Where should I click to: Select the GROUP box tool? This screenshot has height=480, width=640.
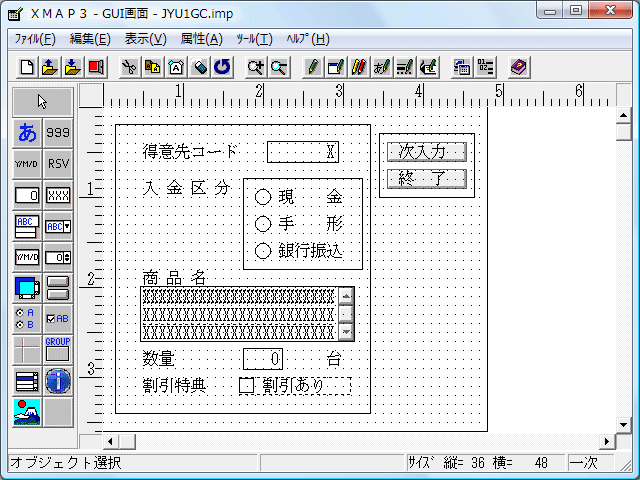[x=58, y=349]
